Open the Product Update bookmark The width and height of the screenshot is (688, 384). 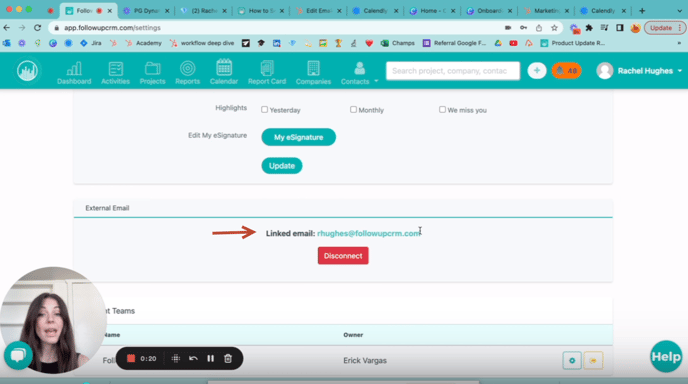coord(573,43)
